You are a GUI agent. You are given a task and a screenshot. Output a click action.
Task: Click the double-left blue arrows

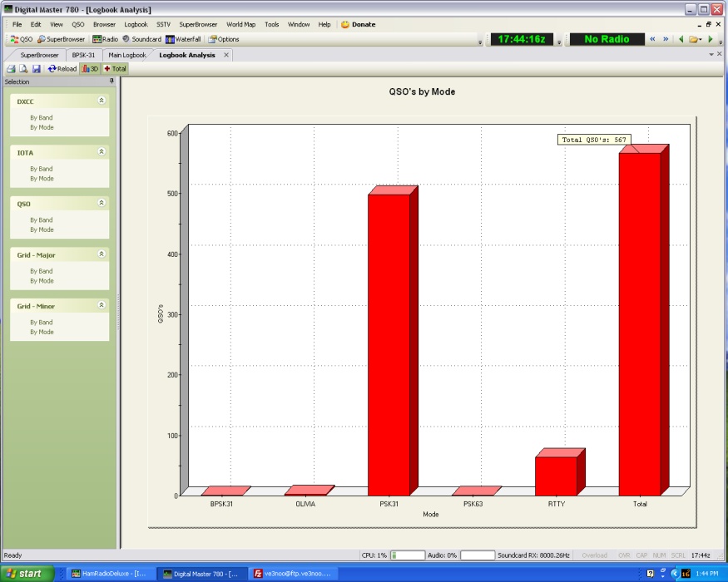652,39
